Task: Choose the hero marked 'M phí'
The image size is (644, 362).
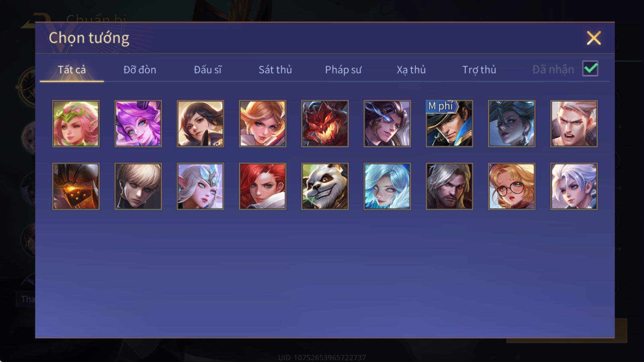Action: (449, 123)
